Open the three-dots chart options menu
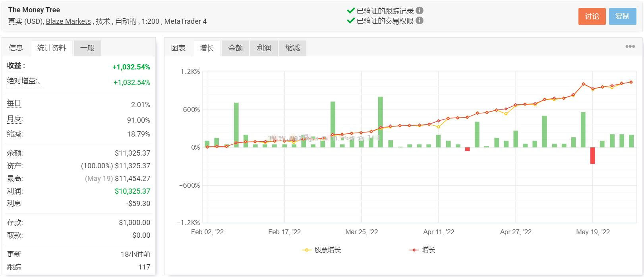The width and height of the screenshot is (644, 277). click(x=630, y=47)
